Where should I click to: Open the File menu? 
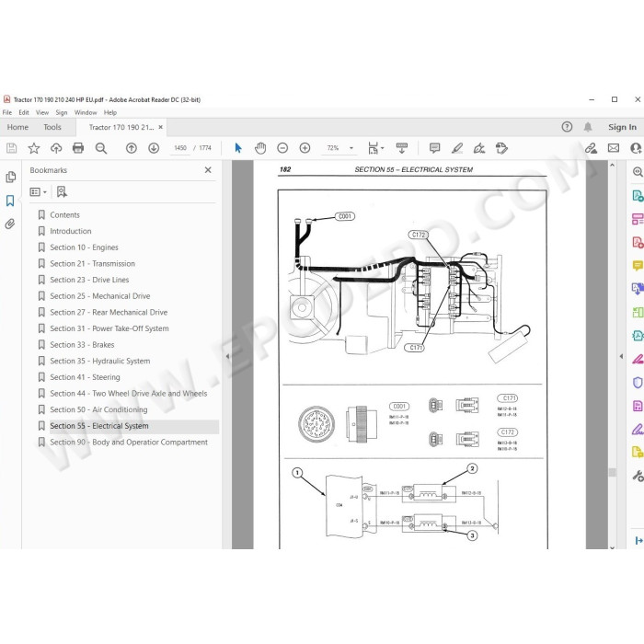point(7,112)
